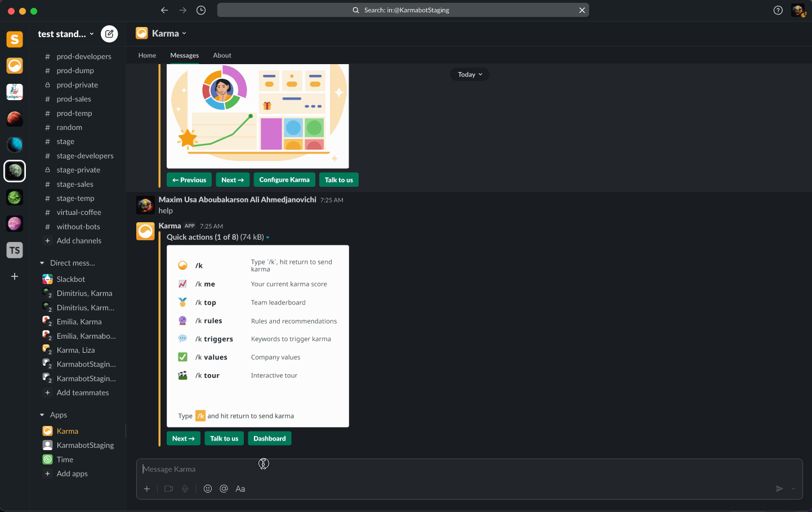This screenshot has height=512, width=812.
Task: Open the without-bots channel
Action: click(x=78, y=227)
